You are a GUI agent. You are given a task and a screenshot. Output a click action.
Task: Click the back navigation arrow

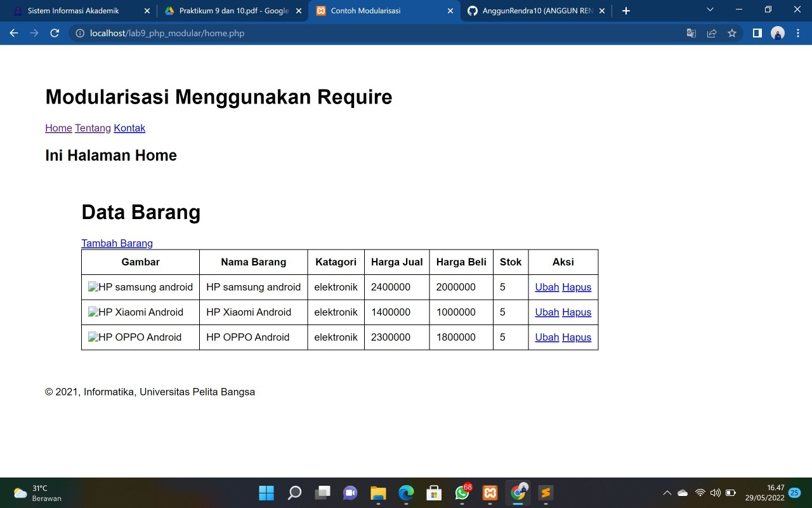tap(13, 33)
